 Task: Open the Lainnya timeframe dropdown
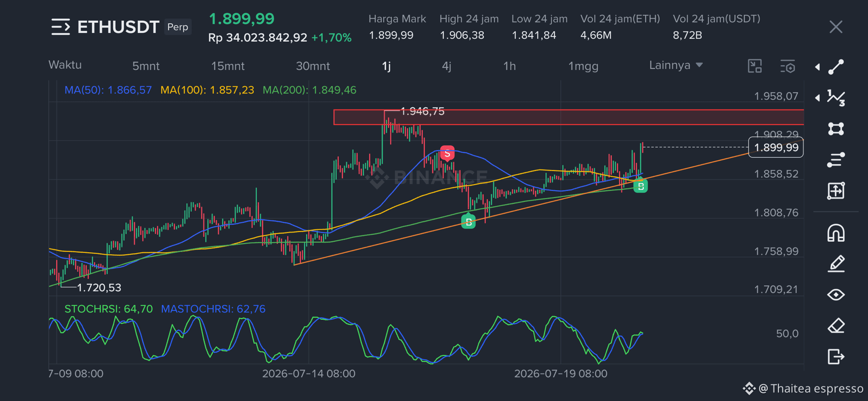676,65
